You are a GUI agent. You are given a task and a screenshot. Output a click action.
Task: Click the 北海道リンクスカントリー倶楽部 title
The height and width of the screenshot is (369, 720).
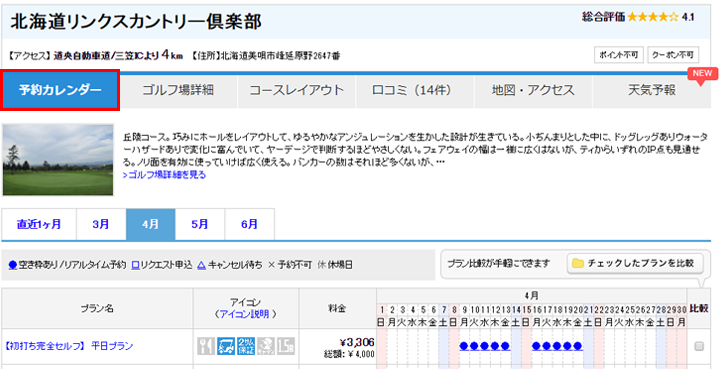(136, 22)
